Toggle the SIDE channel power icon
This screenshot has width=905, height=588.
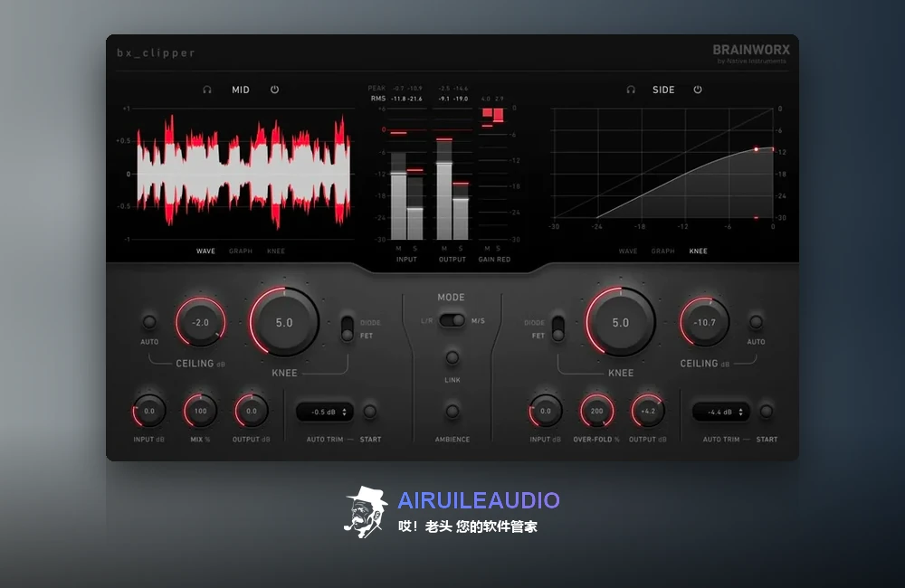(698, 90)
